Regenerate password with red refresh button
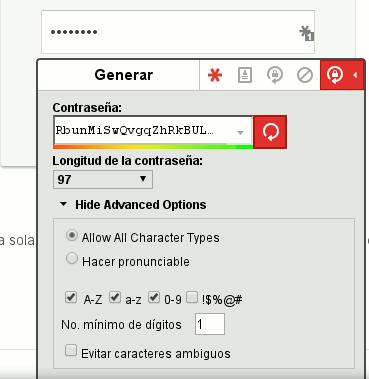Image resolution: width=369 pixels, height=379 pixels. [x=270, y=132]
